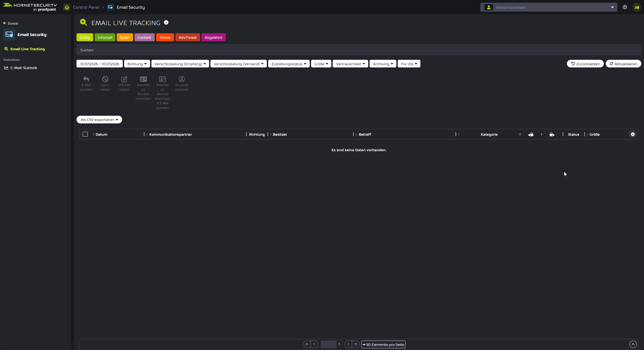The height and width of the screenshot is (350, 644).
Task: Open table column settings gear
Action: (x=633, y=134)
